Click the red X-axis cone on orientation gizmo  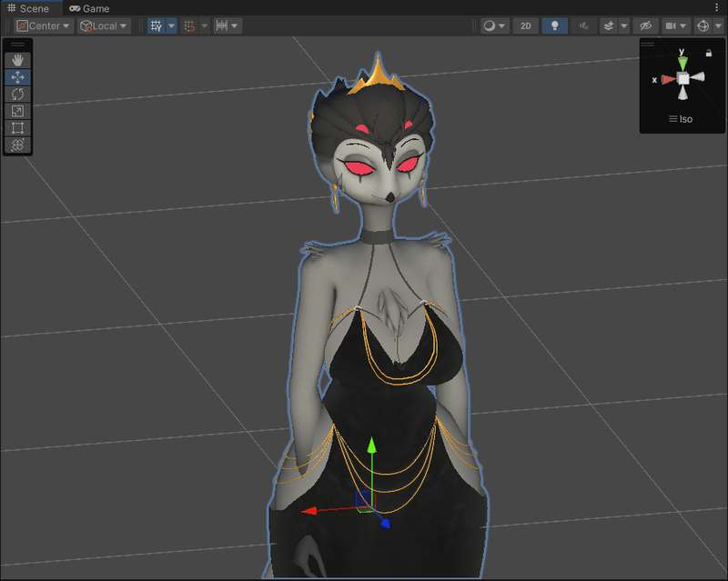click(x=668, y=79)
